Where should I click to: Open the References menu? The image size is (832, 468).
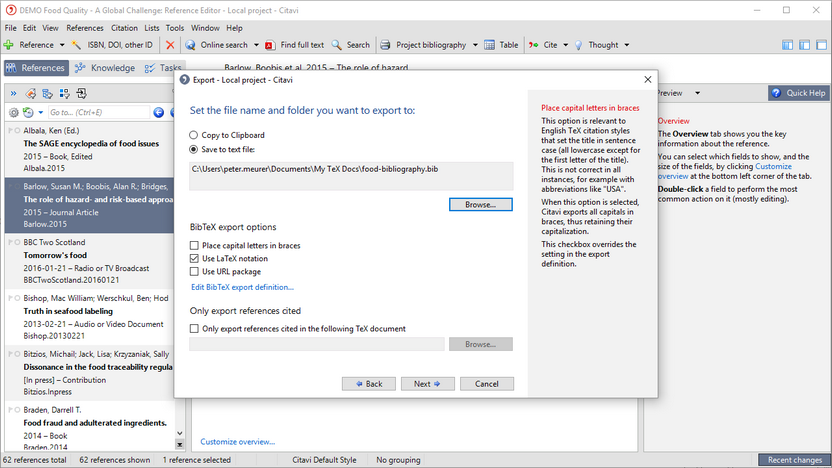(x=85, y=28)
